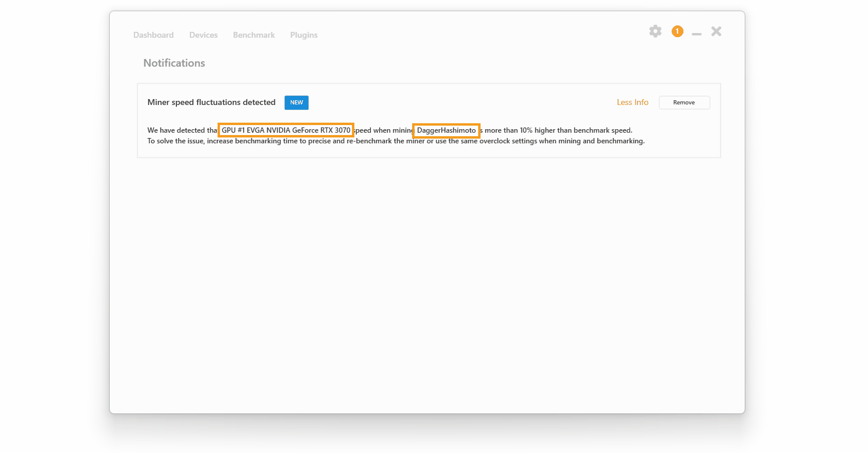The width and height of the screenshot is (868, 453).
Task: Select the highlighted GPU #1 EVGA RTX 3070 text
Action: (285, 130)
